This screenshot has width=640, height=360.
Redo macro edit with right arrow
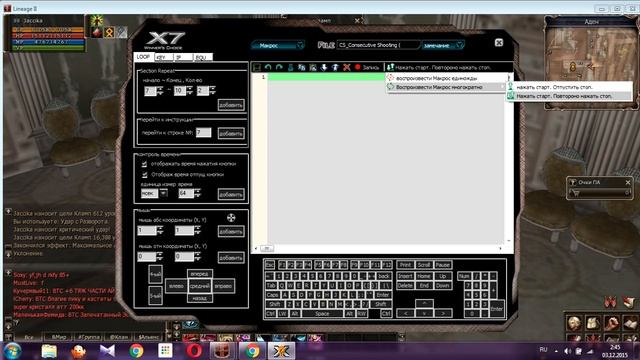279,67
